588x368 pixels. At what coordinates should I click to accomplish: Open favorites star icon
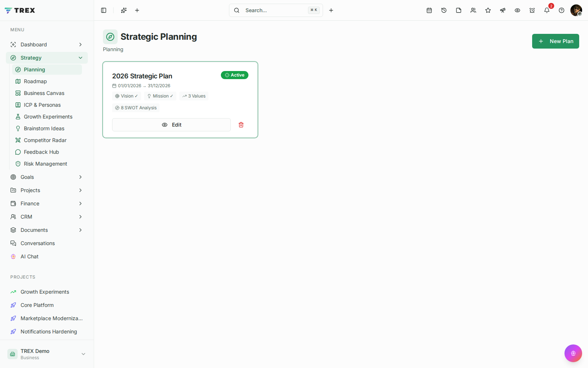point(488,10)
